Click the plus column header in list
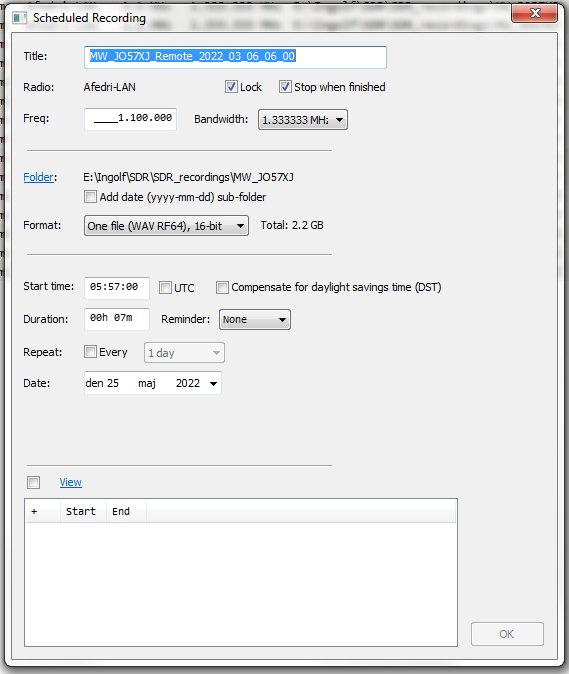The height and width of the screenshot is (674, 569). pyautogui.click(x=43, y=511)
